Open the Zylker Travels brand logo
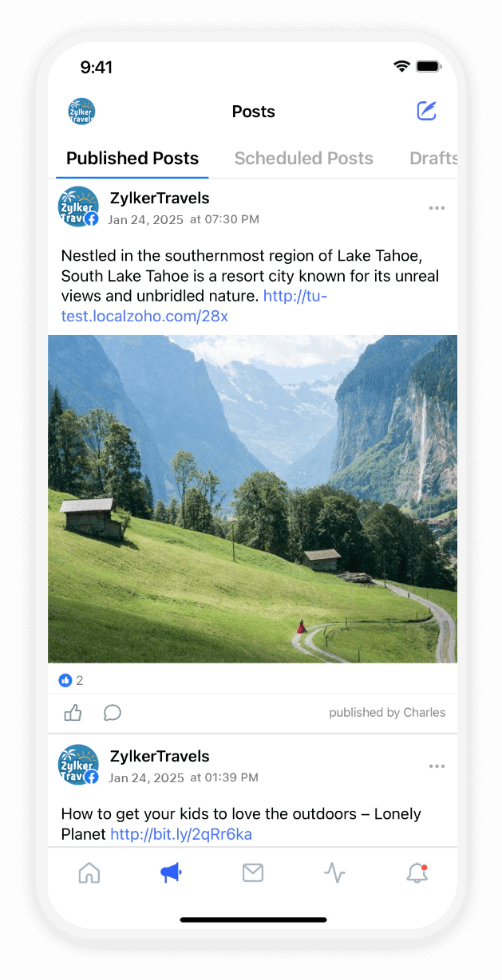The width and height of the screenshot is (502, 980). pos(81,112)
